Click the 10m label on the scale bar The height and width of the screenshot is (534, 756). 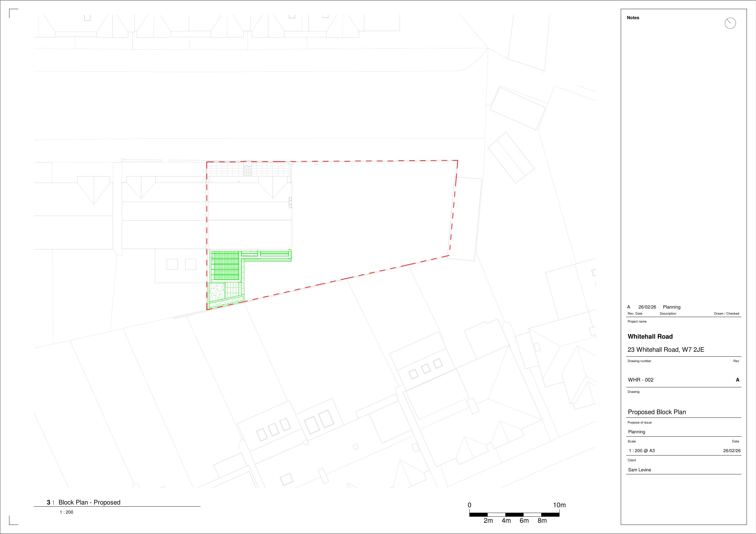(559, 505)
